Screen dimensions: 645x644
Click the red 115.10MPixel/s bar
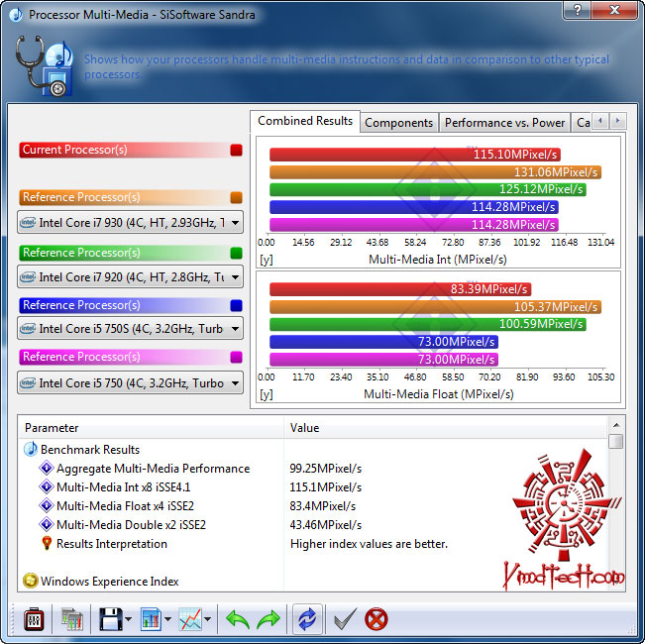(x=414, y=155)
